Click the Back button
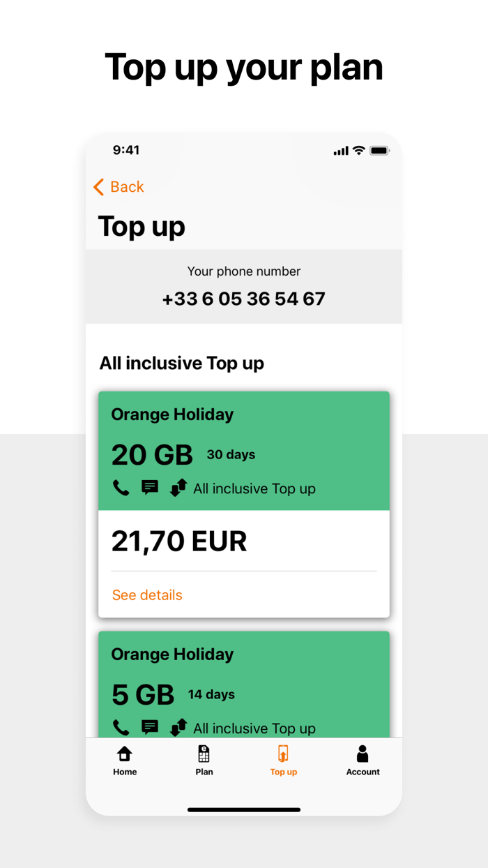The height and width of the screenshot is (868, 488). [117, 187]
